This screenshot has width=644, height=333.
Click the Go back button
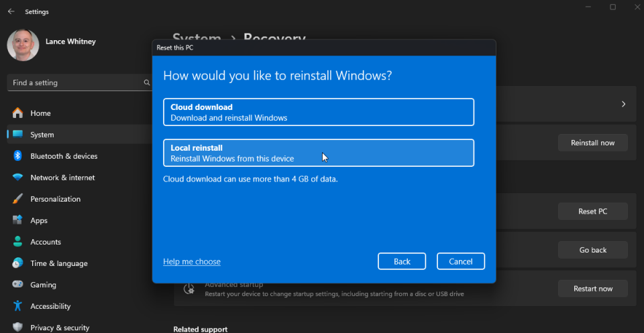click(592, 250)
